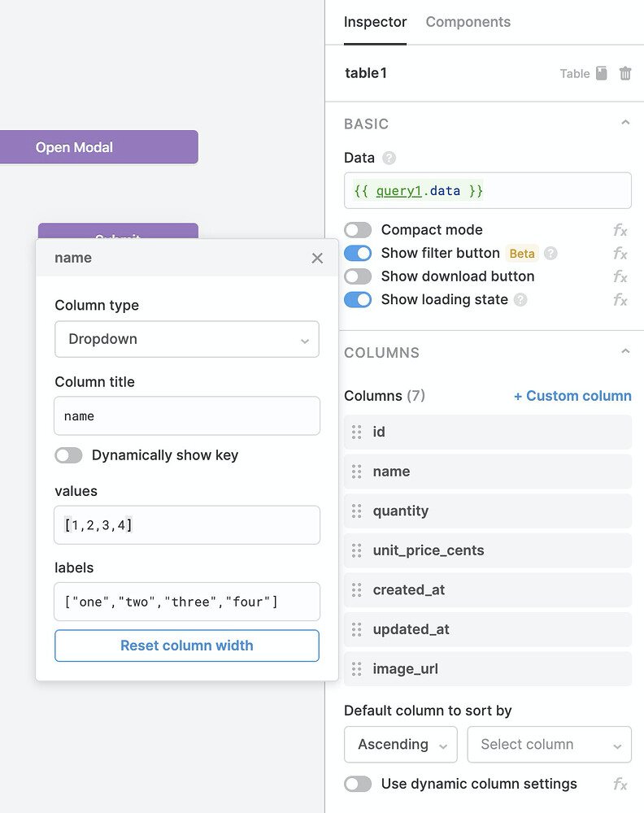
Task: Enable Use dynamic column settings
Action: [x=358, y=784]
